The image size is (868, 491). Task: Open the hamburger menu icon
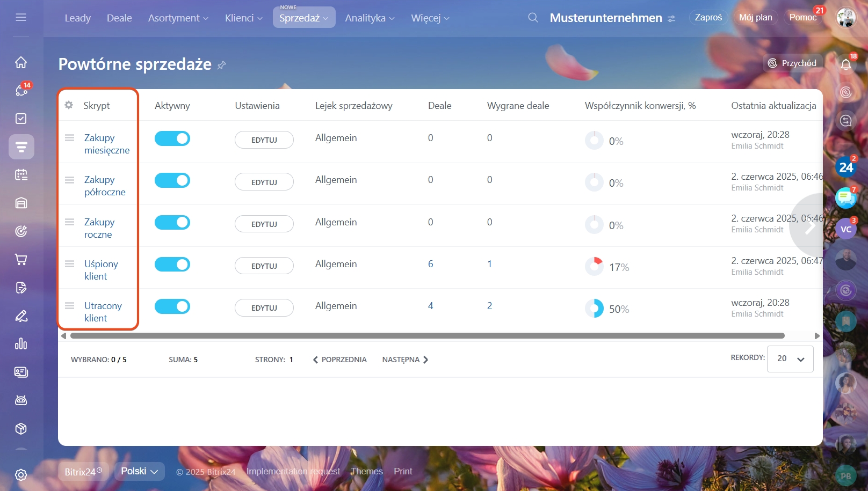click(21, 17)
